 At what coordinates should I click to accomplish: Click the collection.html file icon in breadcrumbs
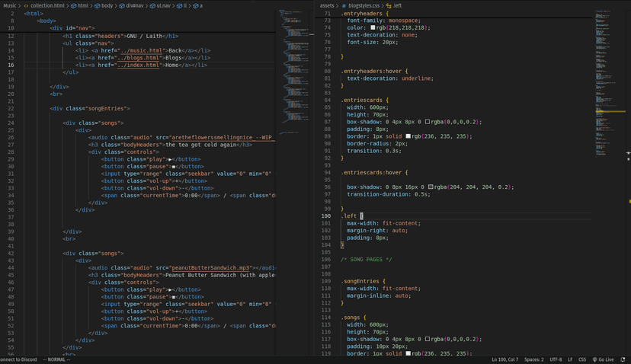tap(26, 5)
